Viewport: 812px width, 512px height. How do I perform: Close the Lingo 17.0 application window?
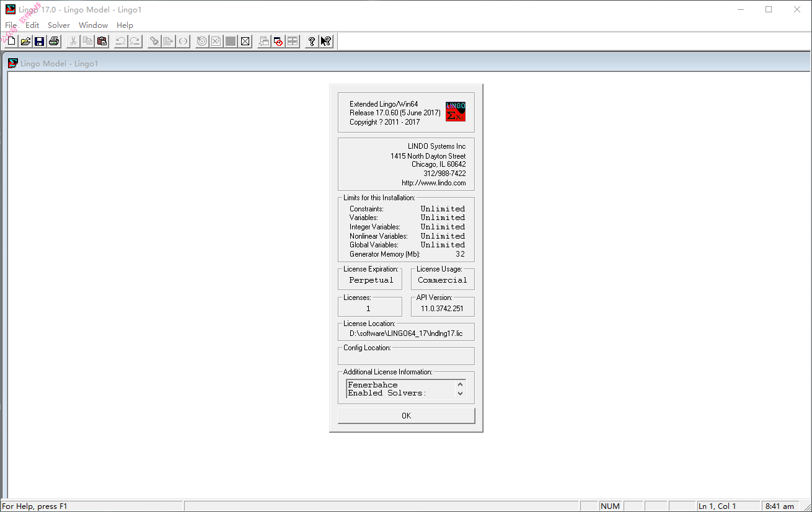pos(797,9)
